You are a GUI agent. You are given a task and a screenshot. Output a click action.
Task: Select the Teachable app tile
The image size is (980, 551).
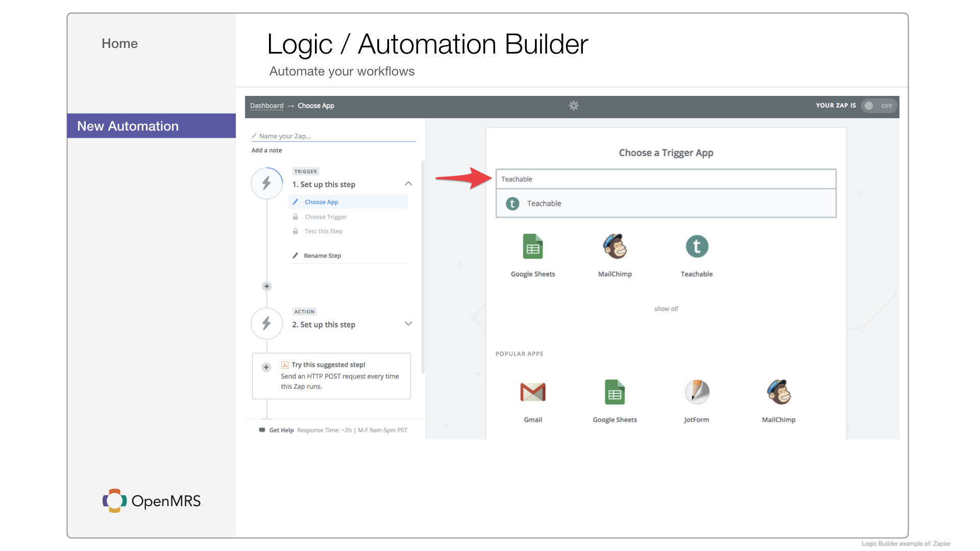click(697, 255)
